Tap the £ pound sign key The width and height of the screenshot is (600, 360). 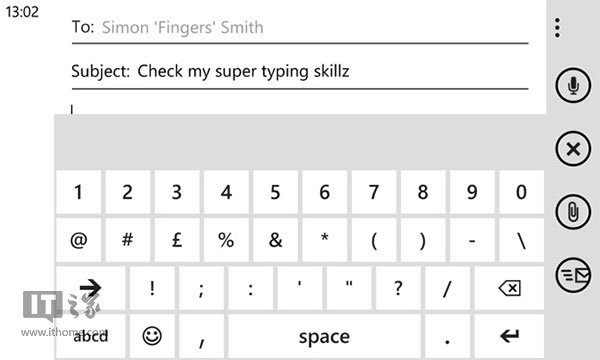coord(177,240)
